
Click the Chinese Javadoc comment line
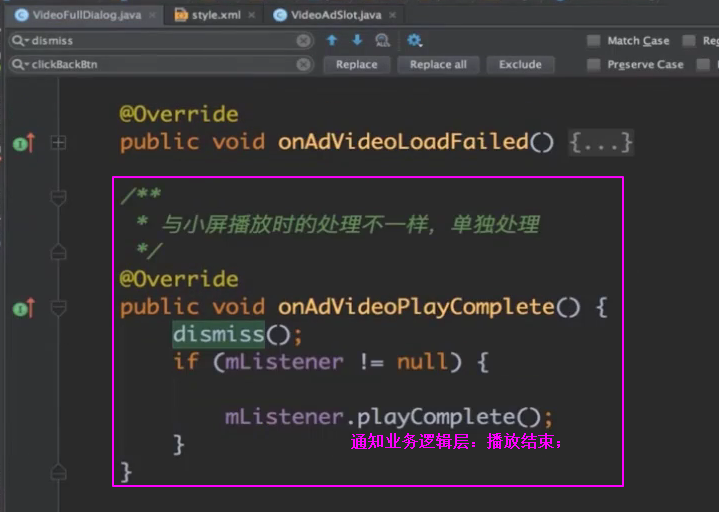point(338,224)
